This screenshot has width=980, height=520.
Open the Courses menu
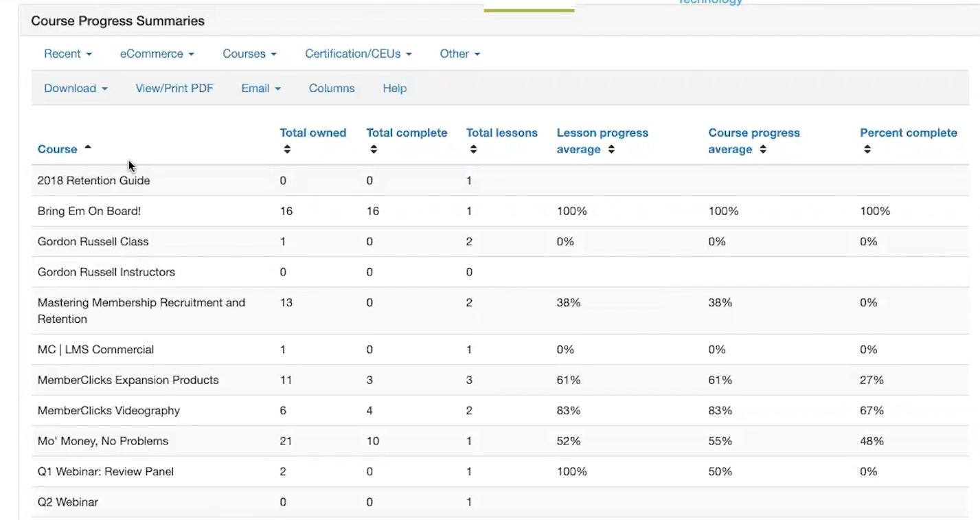249,54
